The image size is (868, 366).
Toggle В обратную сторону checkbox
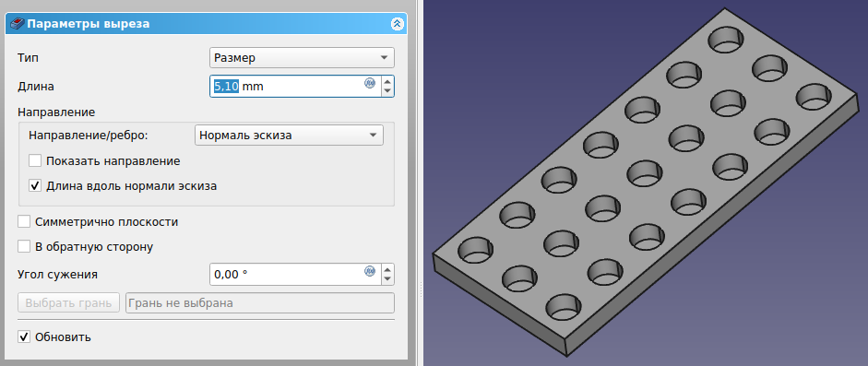pyautogui.click(x=24, y=246)
